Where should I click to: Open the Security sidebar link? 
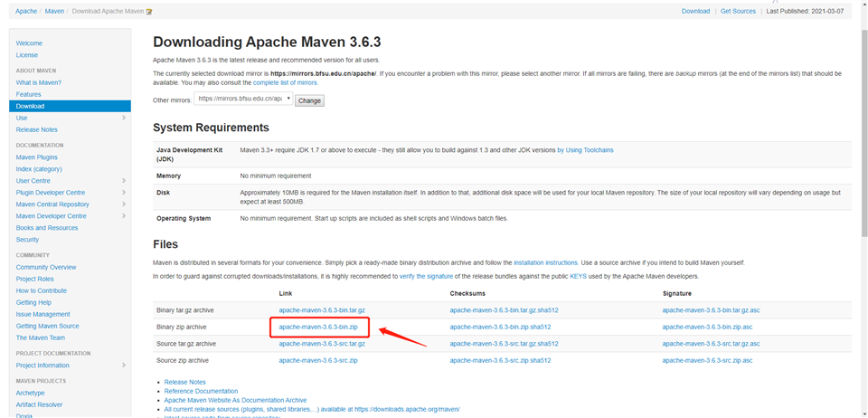pyautogui.click(x=28, y=240)
